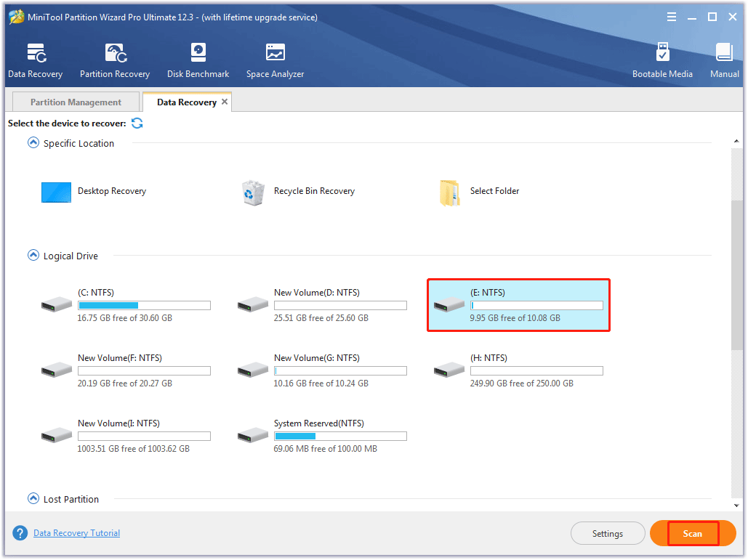Click the '10.16 GB free of 10.24 GB' text

coord(321,384)
